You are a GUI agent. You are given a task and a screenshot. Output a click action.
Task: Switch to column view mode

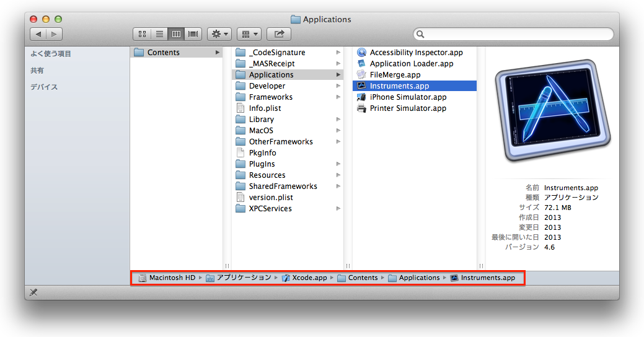click(176, 34)
